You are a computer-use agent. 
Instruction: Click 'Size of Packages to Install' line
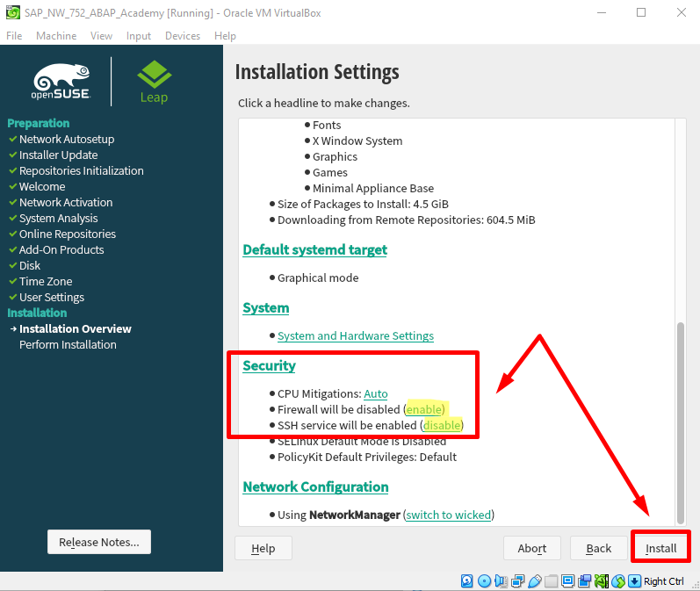363,204
